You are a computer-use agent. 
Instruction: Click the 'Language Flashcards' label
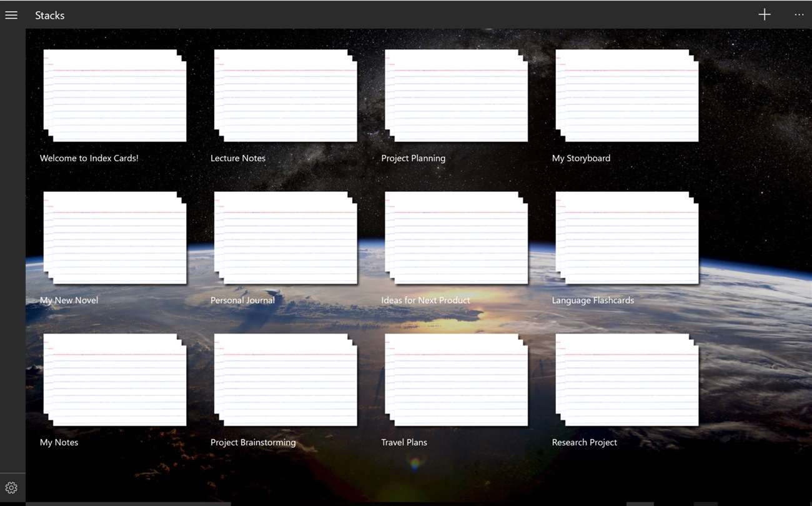pyautogui.click(x=593, y=300)
